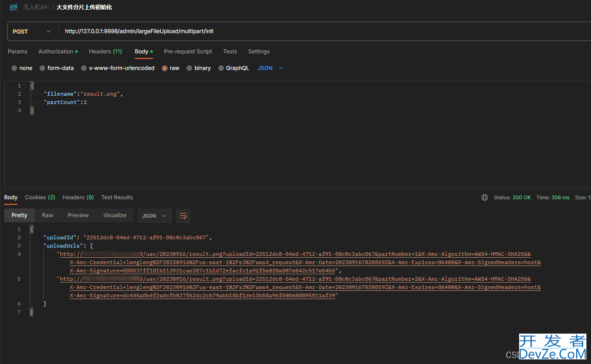Select x-www-form-urlencoded body type
This screenshot has width=591, height=364.
click(118, 68)
